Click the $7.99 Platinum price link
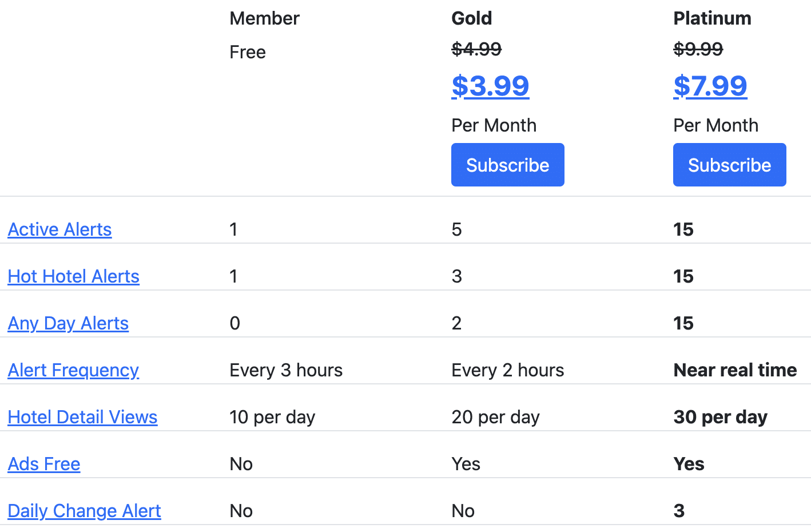The image size is (811, 532). pos(710,86)
